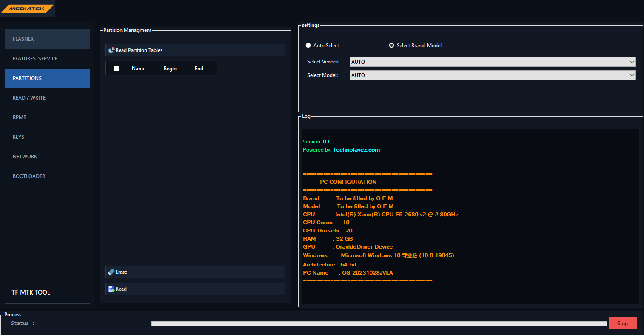Click the Read Partition Tables icon
Viewport: 644px width, 335px height.
click(111, 50)
